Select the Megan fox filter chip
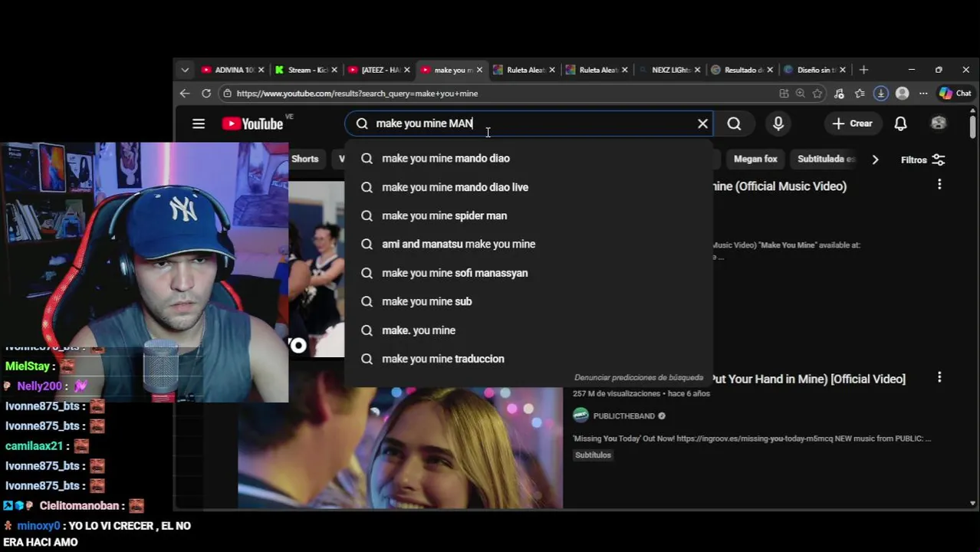Screen dimensions: 980x552 click(x=755, y=159)
